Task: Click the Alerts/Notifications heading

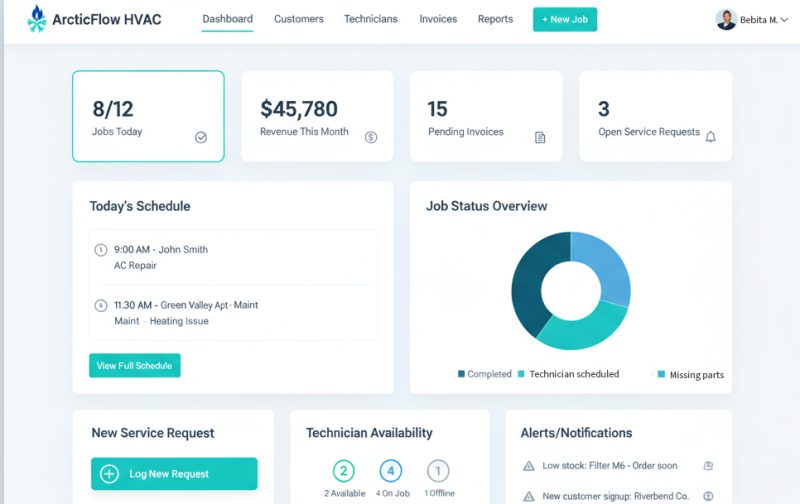Action: 577,433
